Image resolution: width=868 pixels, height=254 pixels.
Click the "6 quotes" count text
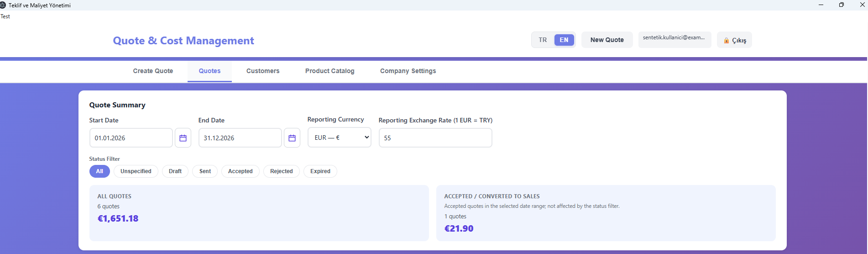[x=108, y=206]
